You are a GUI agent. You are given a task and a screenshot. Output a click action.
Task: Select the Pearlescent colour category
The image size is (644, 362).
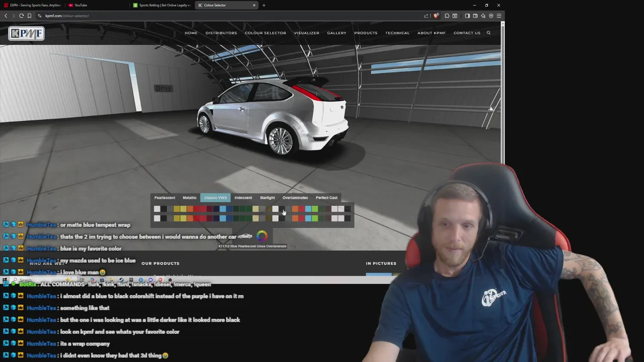coord(165,198)
